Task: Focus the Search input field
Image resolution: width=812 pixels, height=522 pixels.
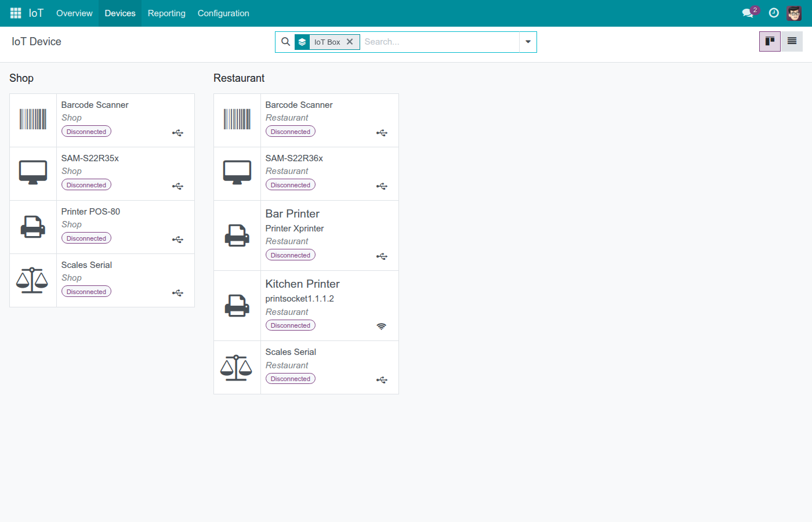Action: (440, 42)
